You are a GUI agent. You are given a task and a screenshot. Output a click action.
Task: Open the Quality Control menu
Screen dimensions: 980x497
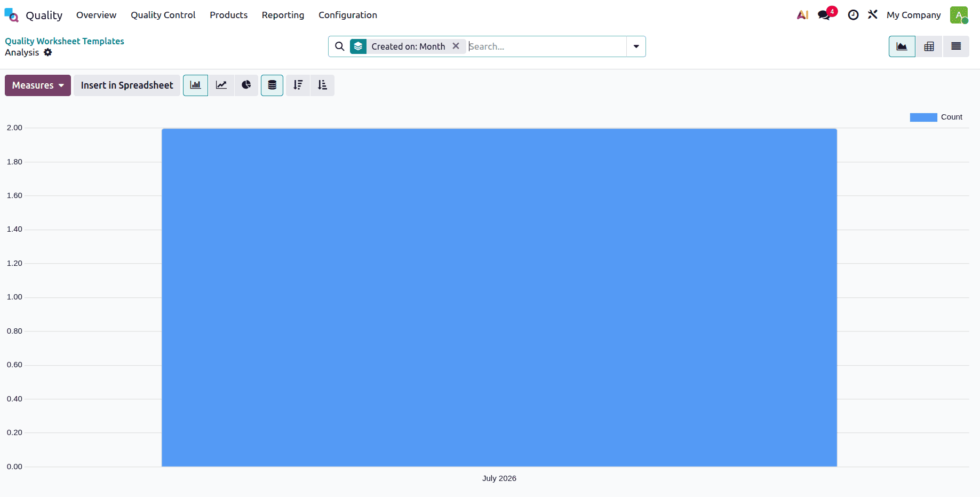[163, 15]
